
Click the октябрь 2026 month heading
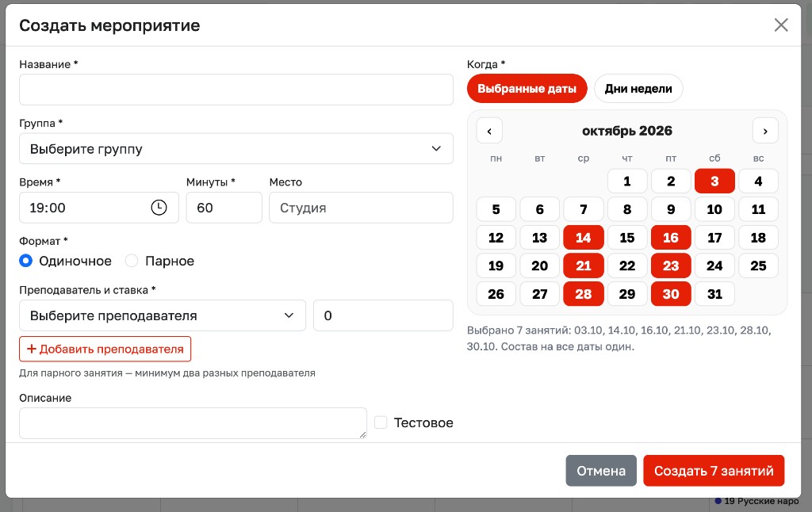tap(627, 131)
